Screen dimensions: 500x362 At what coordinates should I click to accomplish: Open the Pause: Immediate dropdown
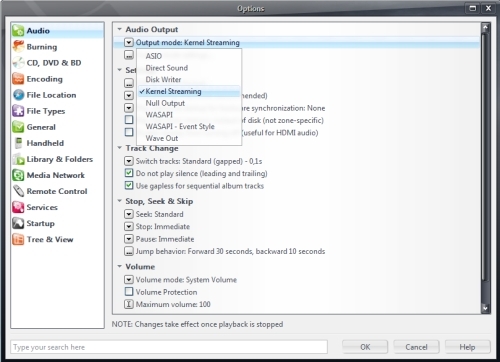pyautogui.click(x=129, y=239)
